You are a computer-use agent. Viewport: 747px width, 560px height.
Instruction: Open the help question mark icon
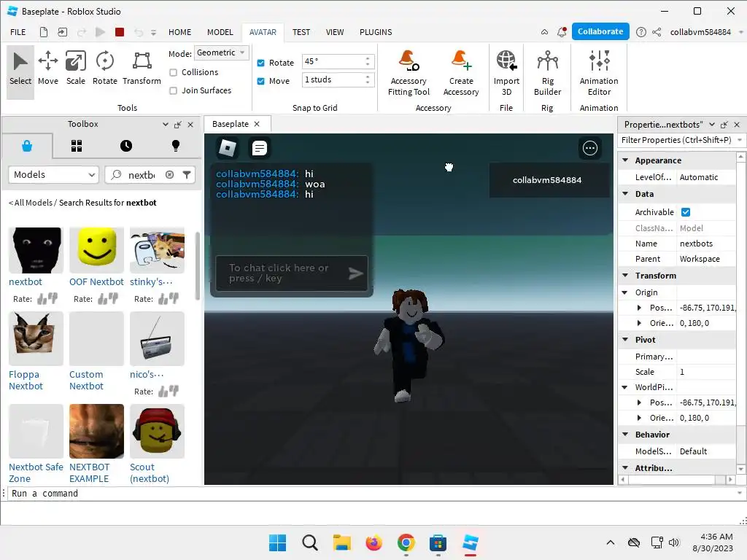(641, 32)
